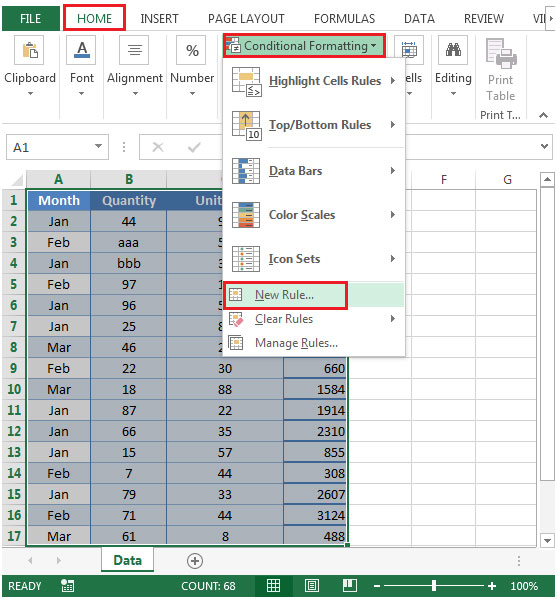The height and width of the screenshot is (599, 557).
Task: Switch to Page Layout view in status bar
Action: [x=312, y=586]
